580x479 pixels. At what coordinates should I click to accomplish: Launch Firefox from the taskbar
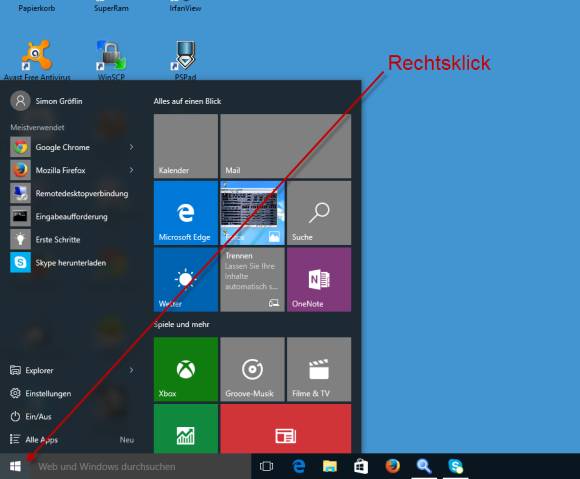coord(392,466)
